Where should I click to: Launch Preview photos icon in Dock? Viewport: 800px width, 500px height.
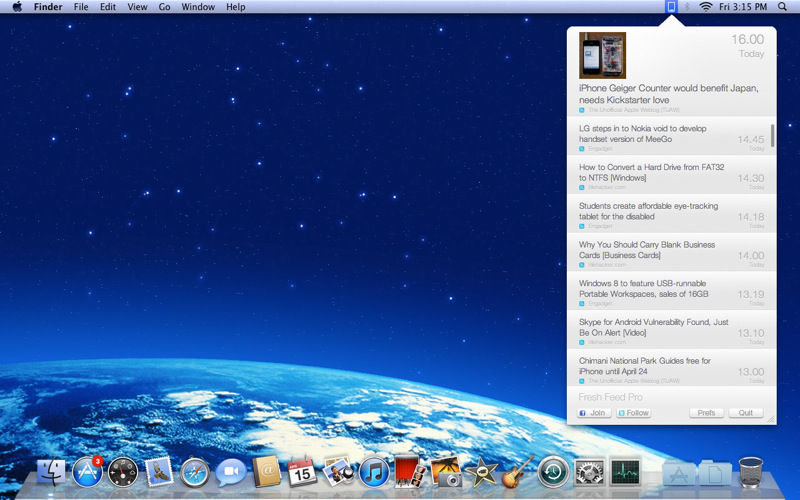coord(338,472)
